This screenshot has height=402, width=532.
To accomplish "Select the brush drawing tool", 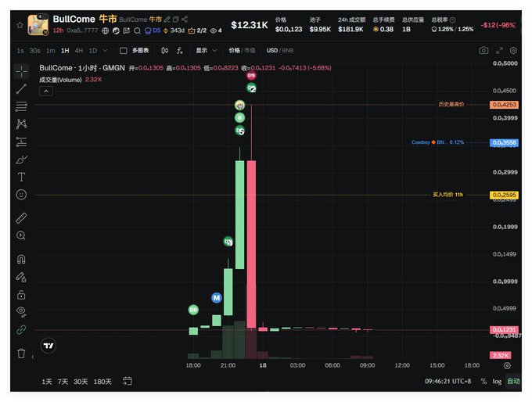I will 21,159.
